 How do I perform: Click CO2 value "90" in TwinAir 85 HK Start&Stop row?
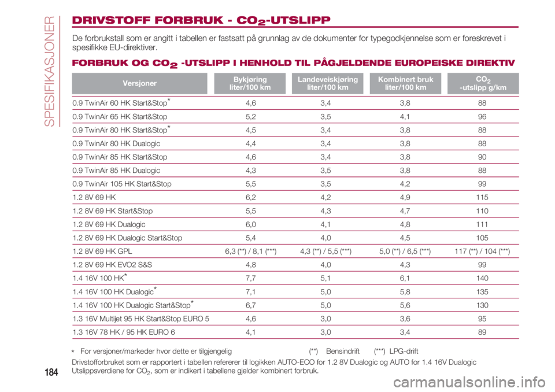(x=482, y=157)
